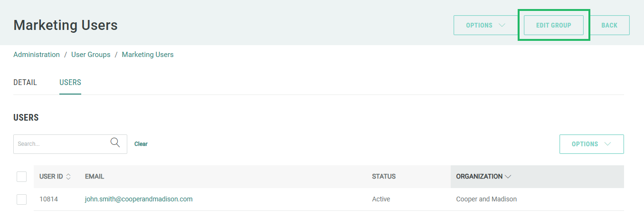This screenshot has height=218, width=644.
Task: Go to Administration breadcrumb
Action: tap(37, 55)
